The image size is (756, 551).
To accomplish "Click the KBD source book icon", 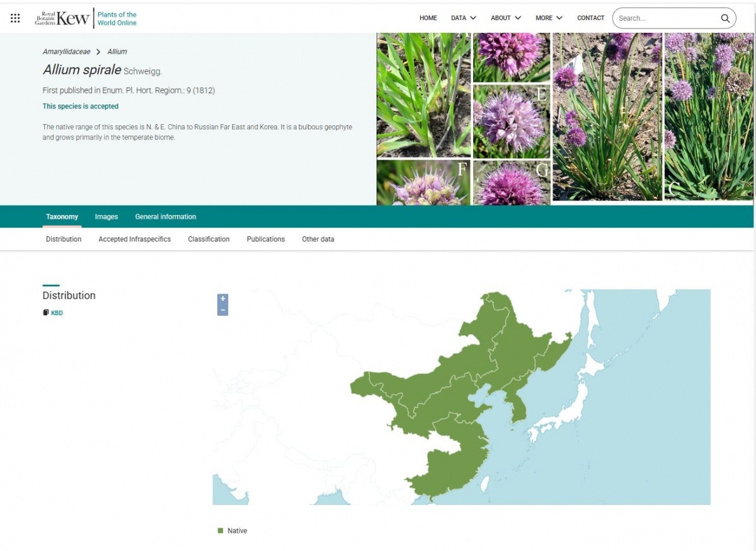I will [45, 313].
